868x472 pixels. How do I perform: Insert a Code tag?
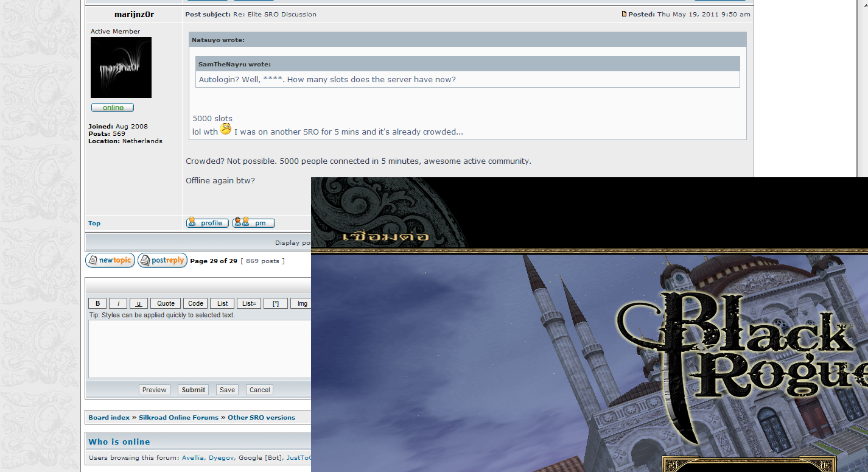point(196,303)
